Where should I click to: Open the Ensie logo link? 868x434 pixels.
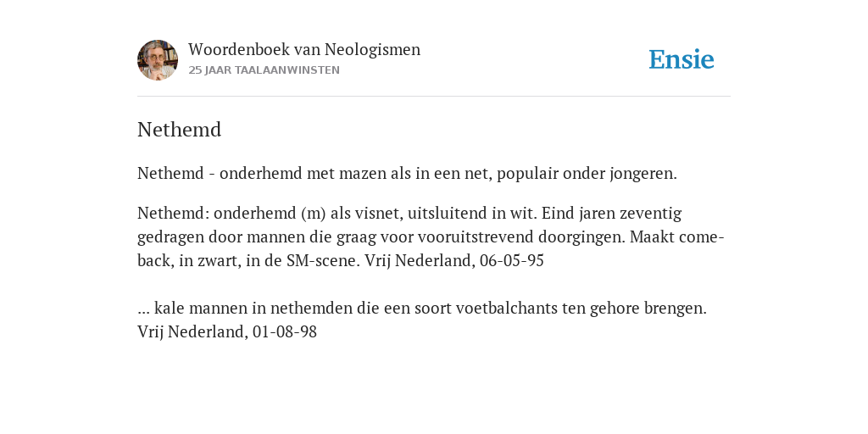tap(682, 59)
